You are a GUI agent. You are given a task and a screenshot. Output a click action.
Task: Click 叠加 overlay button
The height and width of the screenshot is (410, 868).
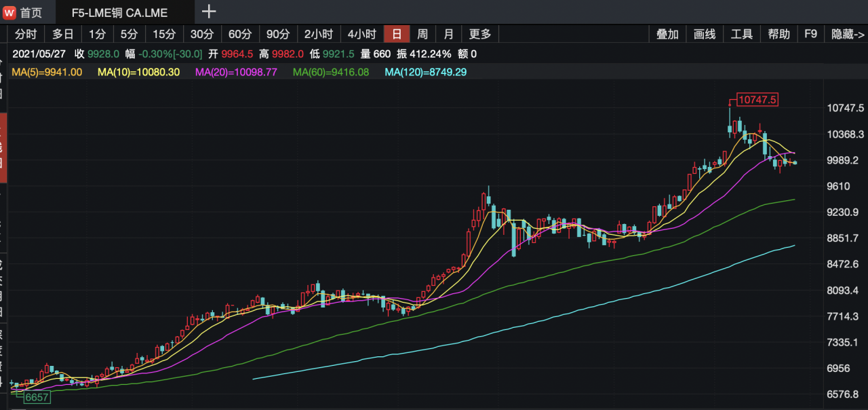click(x=667, y=34)
